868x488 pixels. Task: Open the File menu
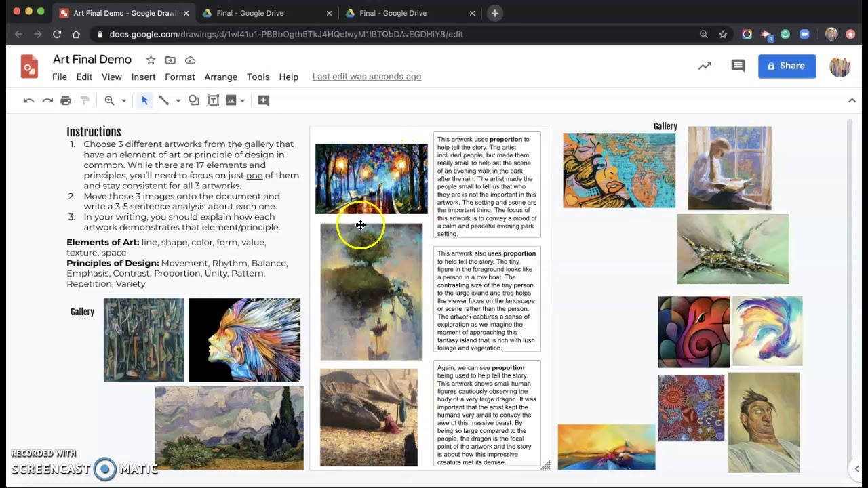point(60,77)
